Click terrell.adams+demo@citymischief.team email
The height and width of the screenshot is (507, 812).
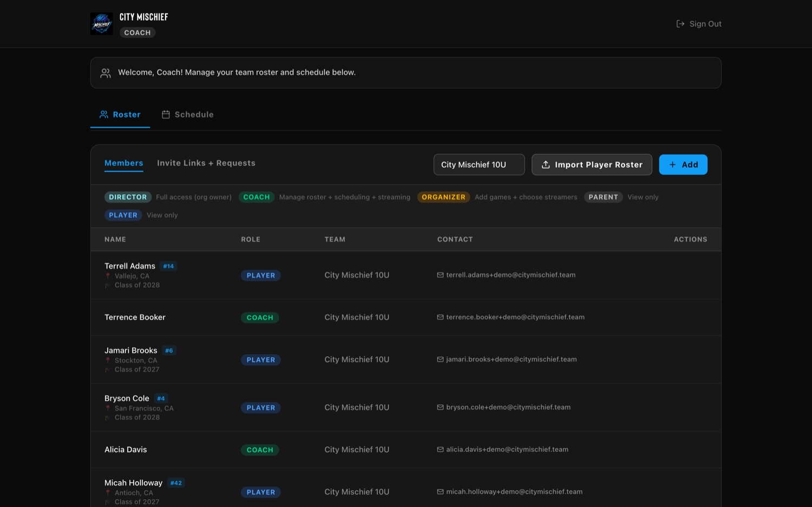[511, 275]
